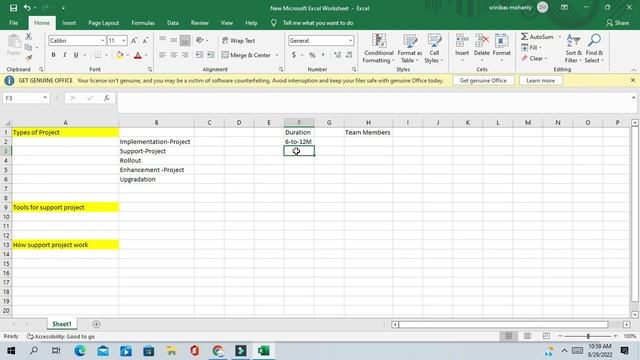Click the Tell me what you want field
Screen dimensions: 640x360
click(318, 23)
